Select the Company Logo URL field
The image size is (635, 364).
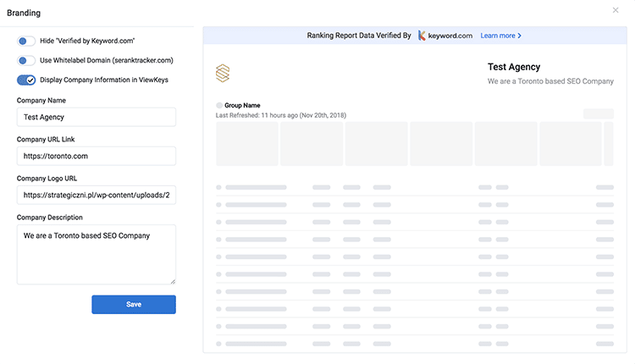[x=96, y=196]
